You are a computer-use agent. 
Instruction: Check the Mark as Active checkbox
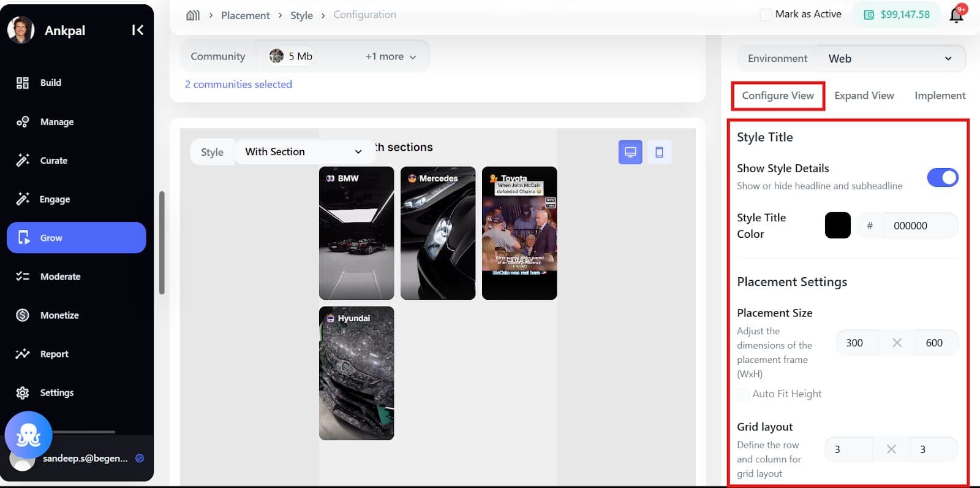click(766, 15)
